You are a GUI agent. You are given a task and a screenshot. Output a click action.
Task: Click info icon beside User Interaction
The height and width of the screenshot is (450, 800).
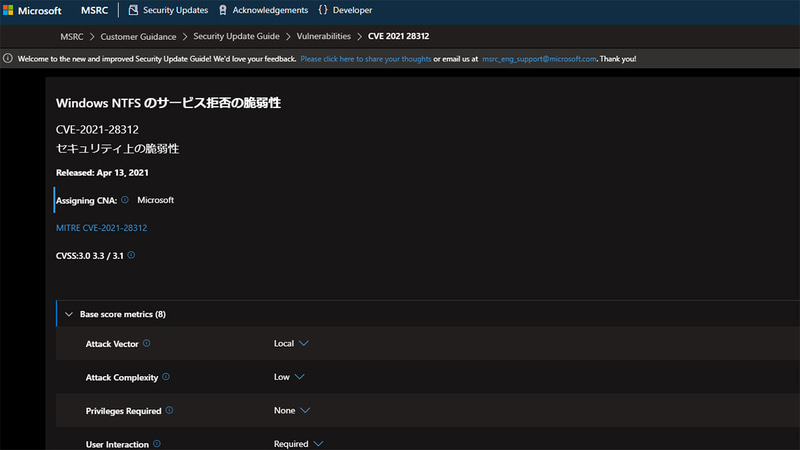157,444
